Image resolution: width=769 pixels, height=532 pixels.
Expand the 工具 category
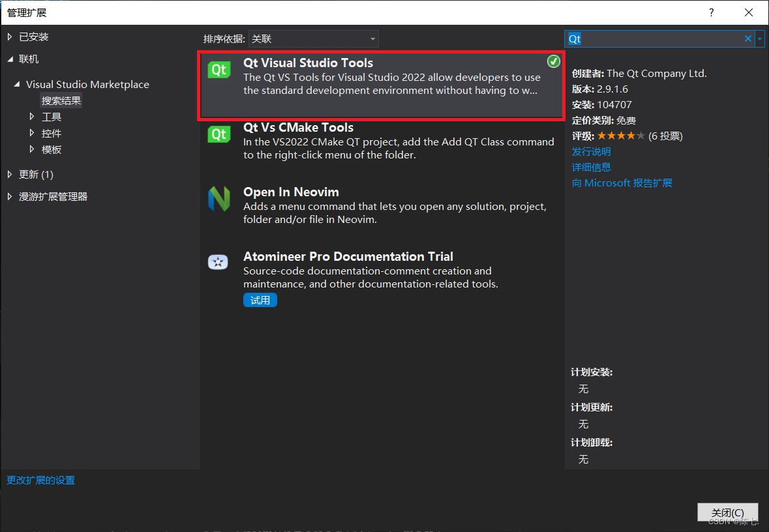32,117
